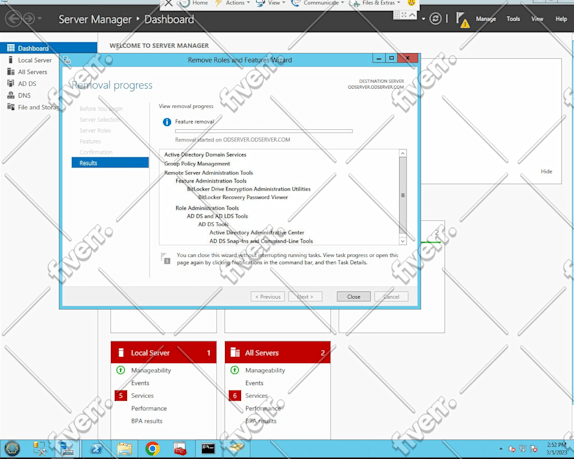The width and height of the screenshot is (574, 459).
Task: Click the Feature removal info icon
Action: [x=167, y=122]
